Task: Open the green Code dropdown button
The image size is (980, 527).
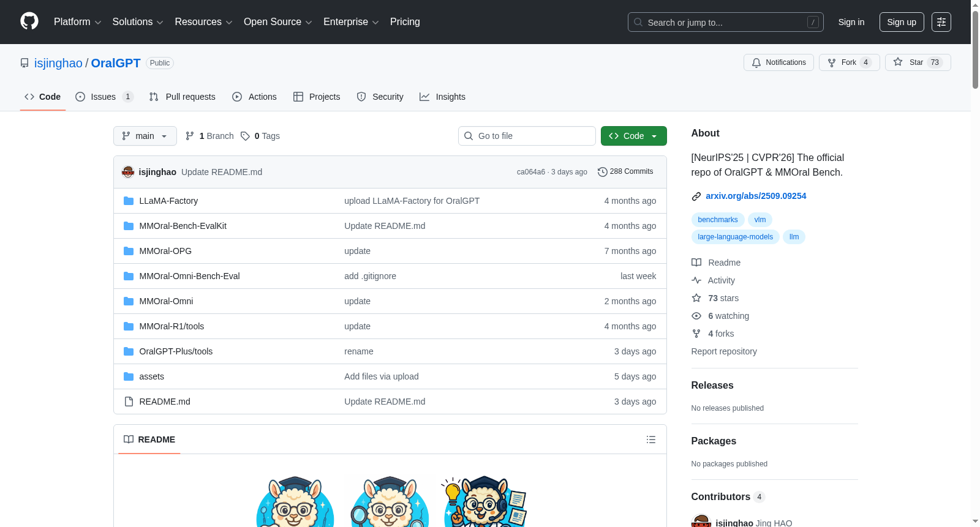Action: [x=634, y=136]
